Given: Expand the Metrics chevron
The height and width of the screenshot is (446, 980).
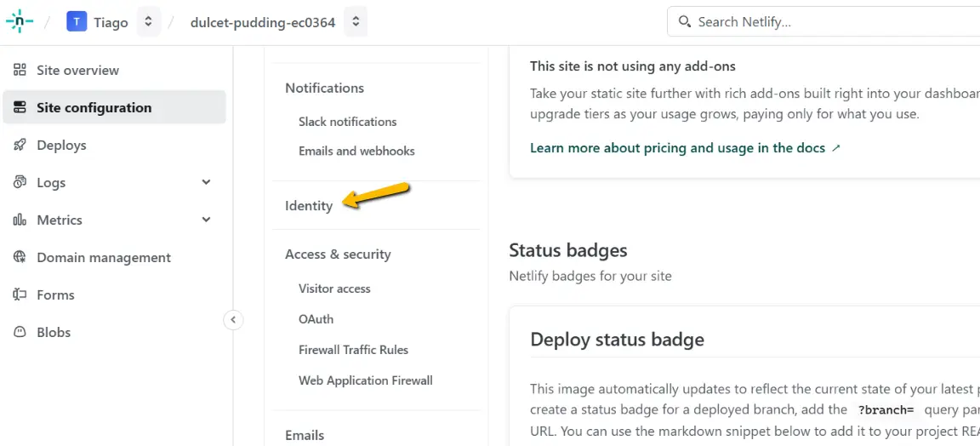Looking at the screenshot, I should click(x=206, y=220).
